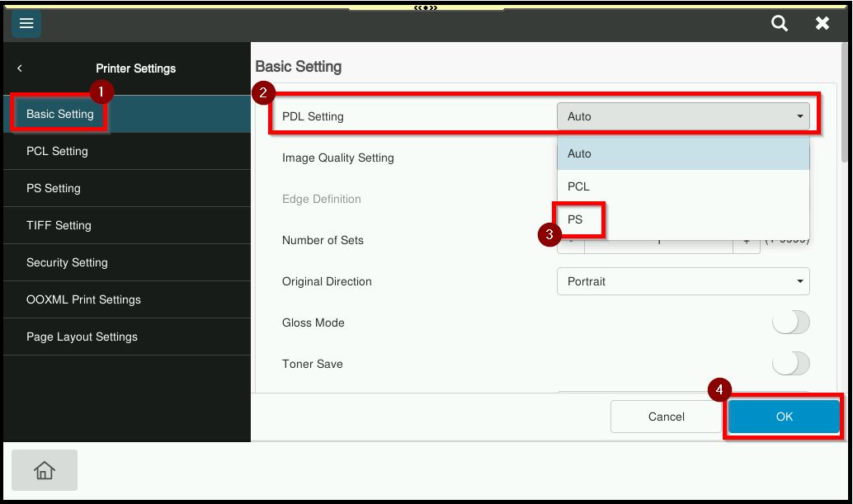Click the vertical scrollbar on right
853x504 pixels.
tap(843, 107)
